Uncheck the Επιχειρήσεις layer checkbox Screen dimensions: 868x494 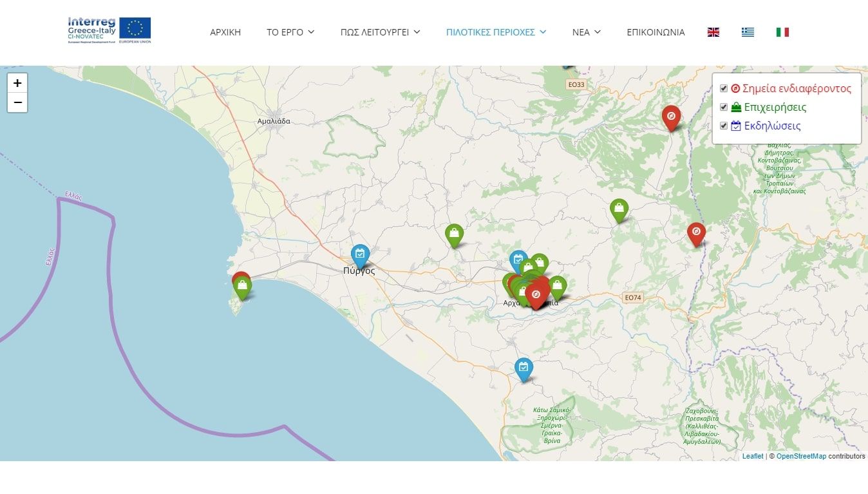tap(724, 108)
